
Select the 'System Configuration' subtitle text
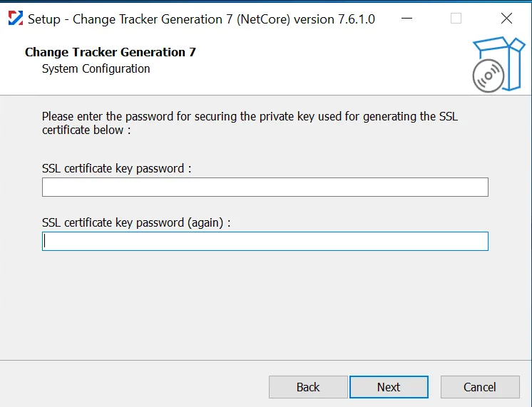coord(96,69)
